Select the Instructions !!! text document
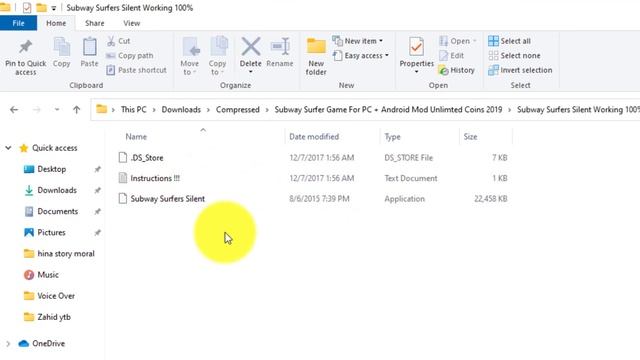This screenshot has width=640, height=360. tap(155, 178)
